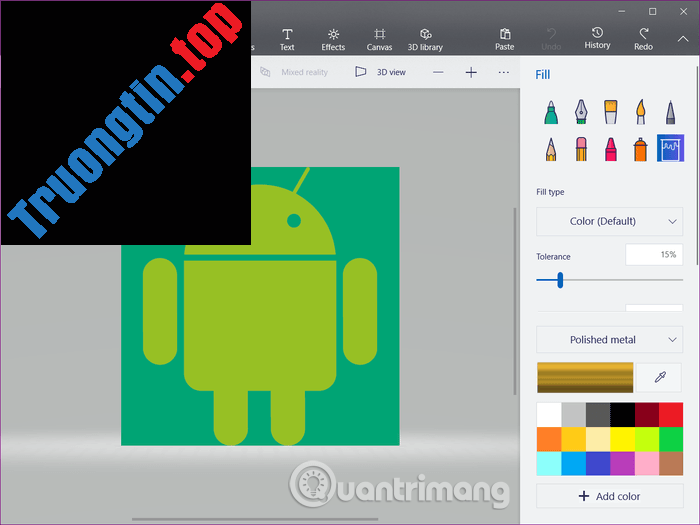This screenshot has width=700, height=525.
Task: Open the 3D library
Action: [x=425, y=39]
